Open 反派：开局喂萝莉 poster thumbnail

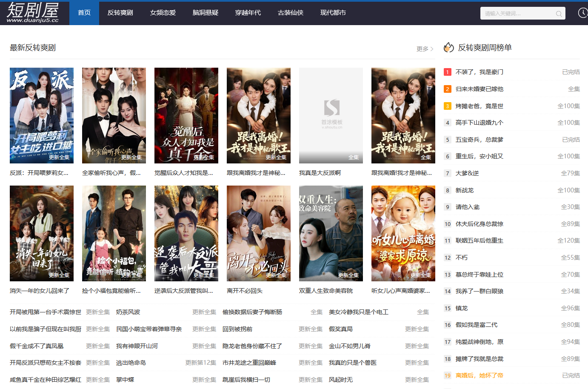click(42, 115)
